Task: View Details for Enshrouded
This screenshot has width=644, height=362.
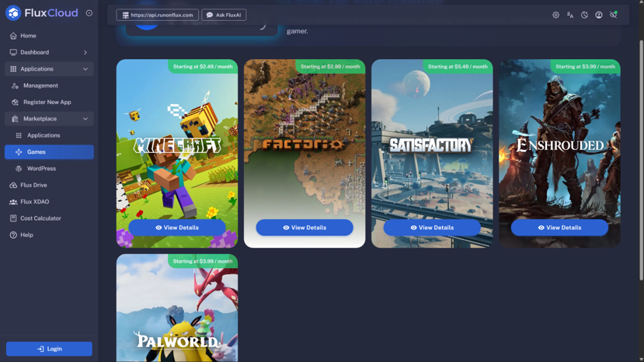Action: (x=559, y=228)
